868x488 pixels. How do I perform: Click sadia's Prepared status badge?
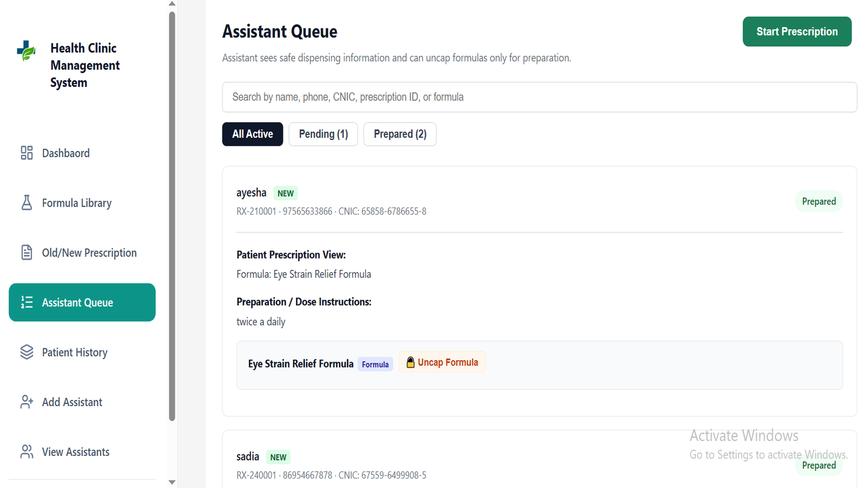pos(819,465)
